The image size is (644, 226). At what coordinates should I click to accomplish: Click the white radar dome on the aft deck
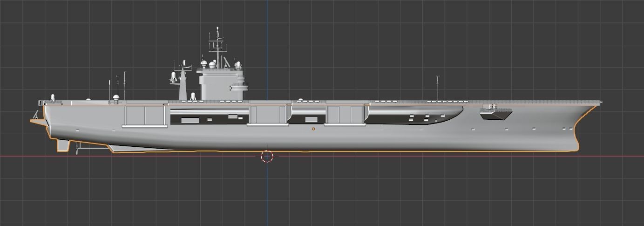[x=116, y=98]
